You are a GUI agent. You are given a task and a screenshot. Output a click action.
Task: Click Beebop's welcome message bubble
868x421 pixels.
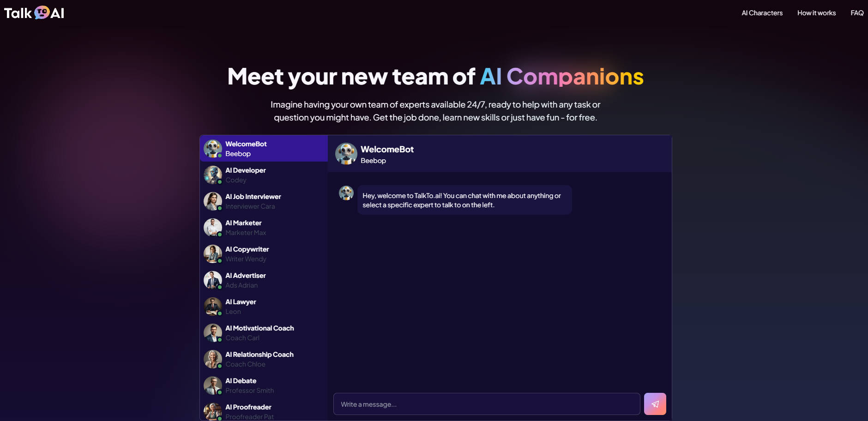click(x=464, y=200)
